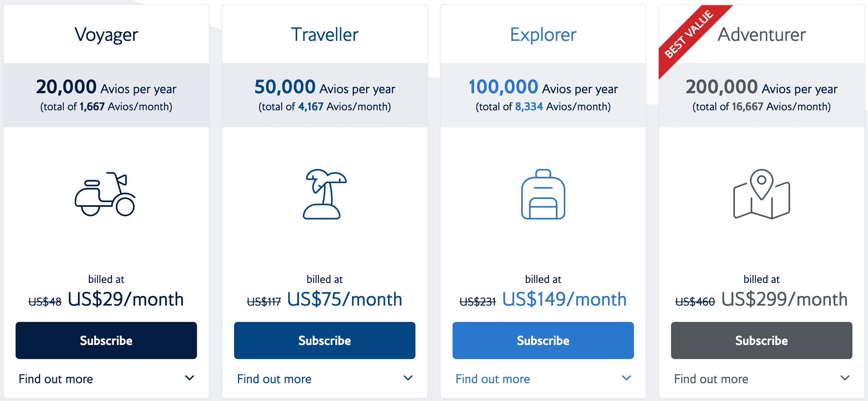
Task: Subscribe to the Adventurer plan
Action: 762,340
